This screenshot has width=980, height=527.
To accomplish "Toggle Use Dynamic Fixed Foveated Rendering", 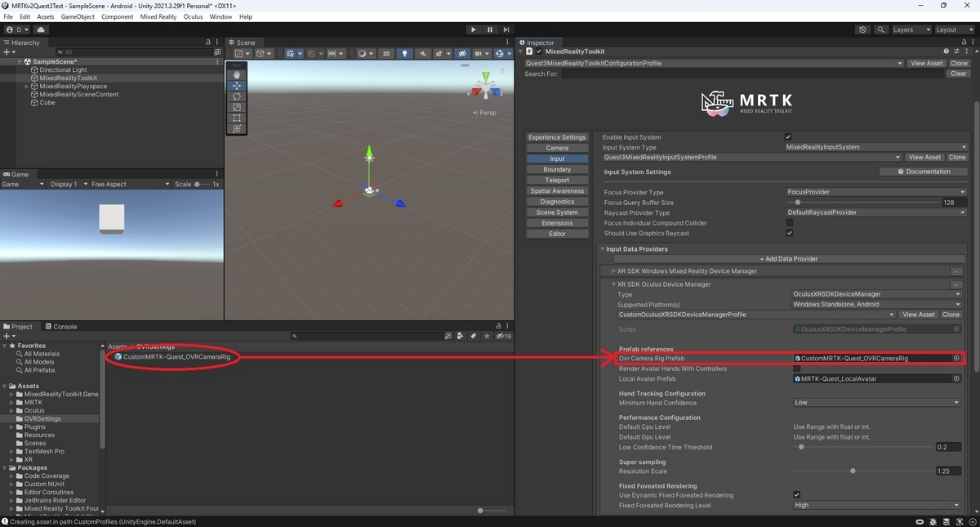I will [x=797, y=495].
